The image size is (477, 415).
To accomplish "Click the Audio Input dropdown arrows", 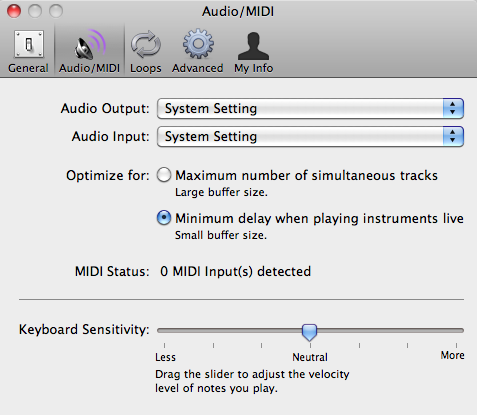I will pos(453,136).
